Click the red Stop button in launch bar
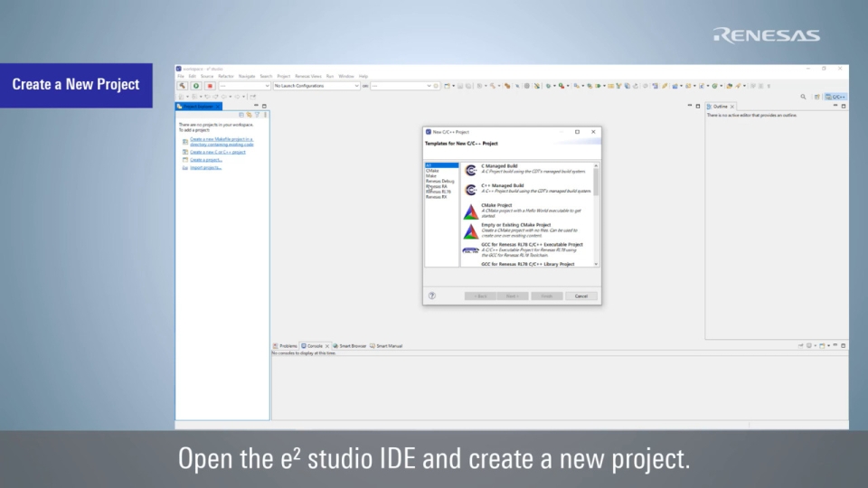 tap(210, 86)
